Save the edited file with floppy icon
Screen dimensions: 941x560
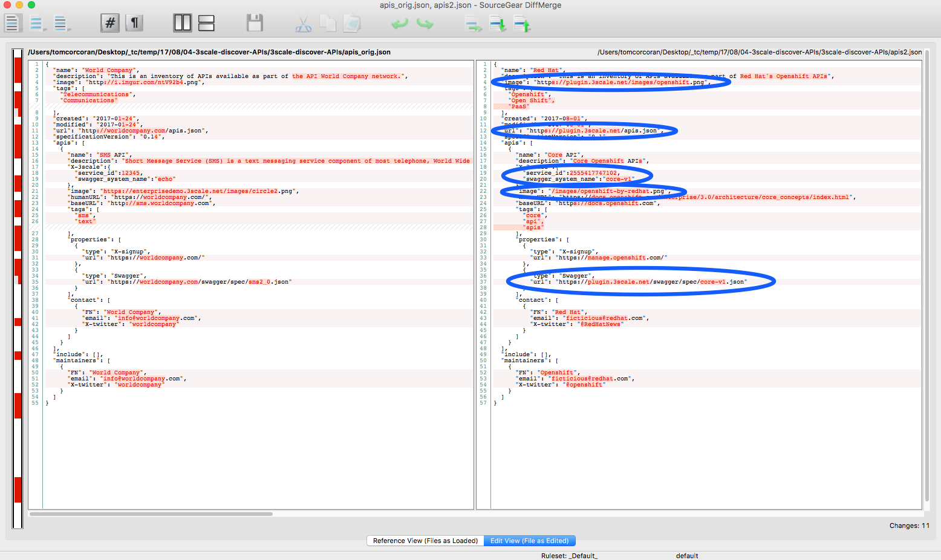pos(255,23)
